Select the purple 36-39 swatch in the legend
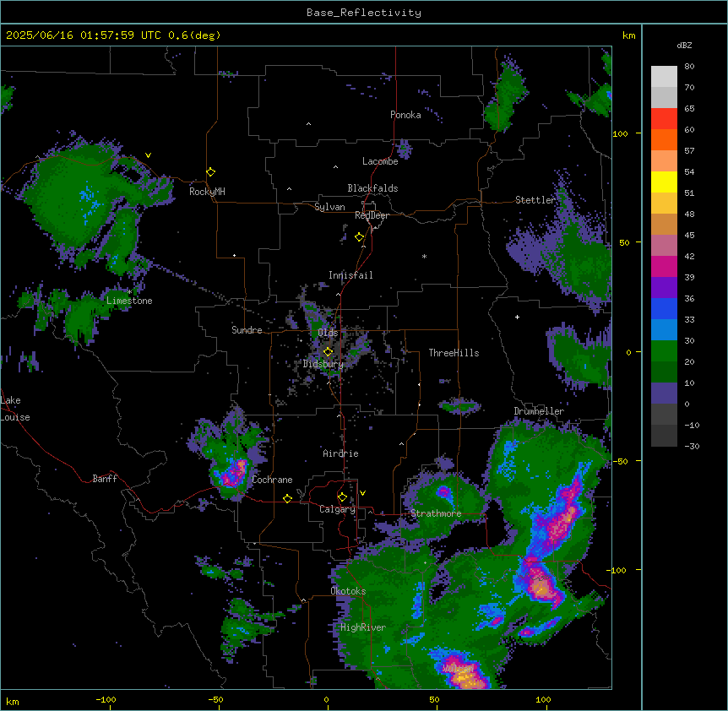 pos(664,287)
